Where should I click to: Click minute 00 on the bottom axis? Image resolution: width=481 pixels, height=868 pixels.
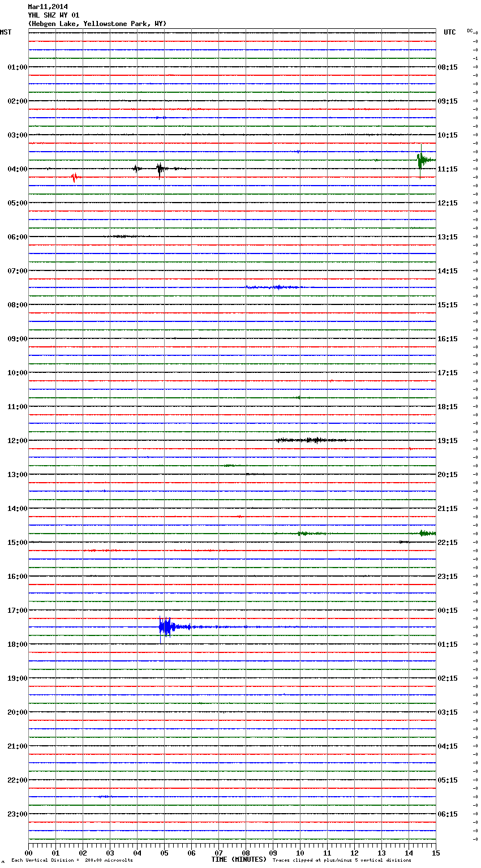[x=28, y=853]
